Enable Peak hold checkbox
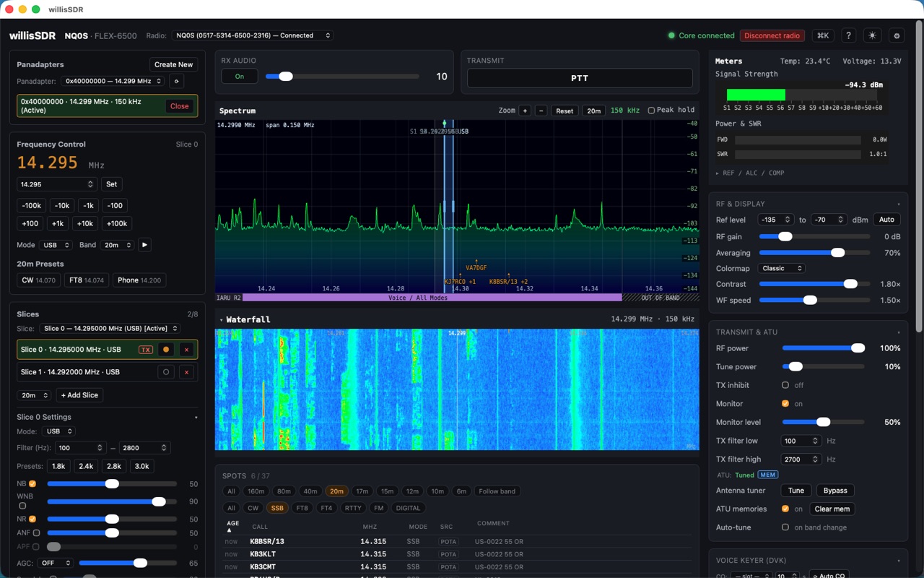This screenshot has height=578, width=924. [x=651, y=111]
